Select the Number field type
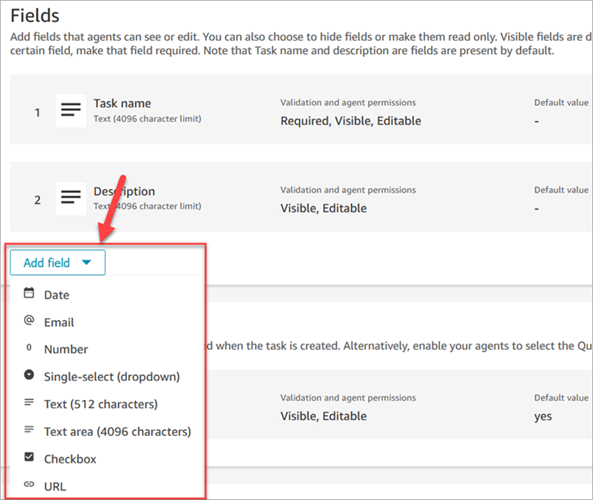593x500 pixels. [66, 349]
